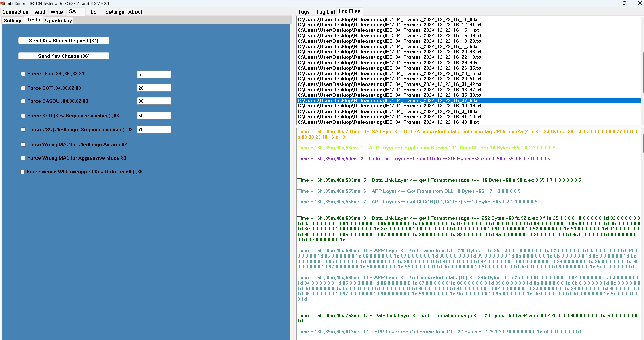Check Force CSQ (Challenge Sequence number) ,82
This screenshot has height=340, width=644.
point(23,129)
